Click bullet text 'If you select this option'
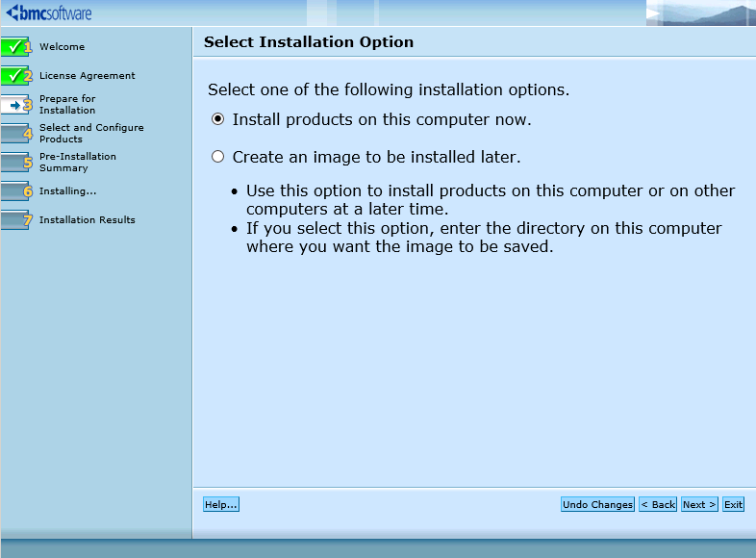The image size is (756, 558). click(x=484, y=238)
